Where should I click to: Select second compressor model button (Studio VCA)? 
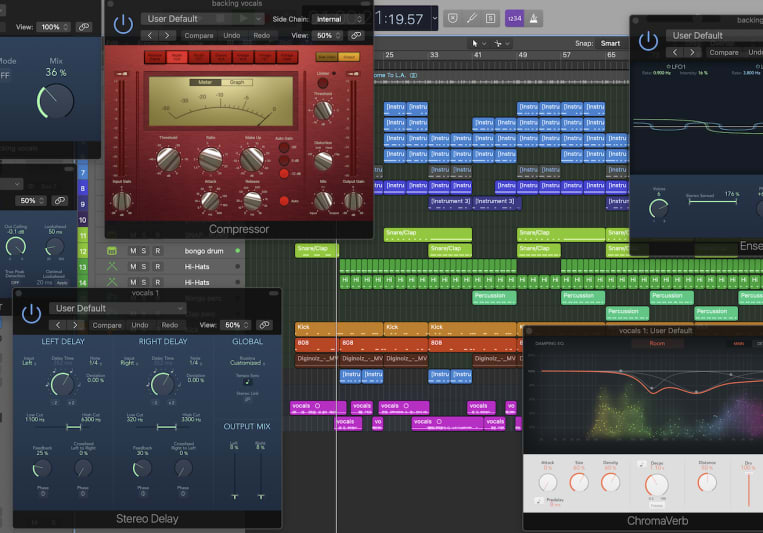[x=177, y=57]
